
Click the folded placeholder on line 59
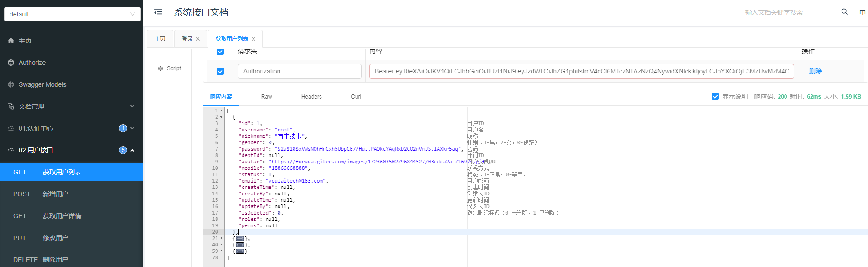(240, 251)
